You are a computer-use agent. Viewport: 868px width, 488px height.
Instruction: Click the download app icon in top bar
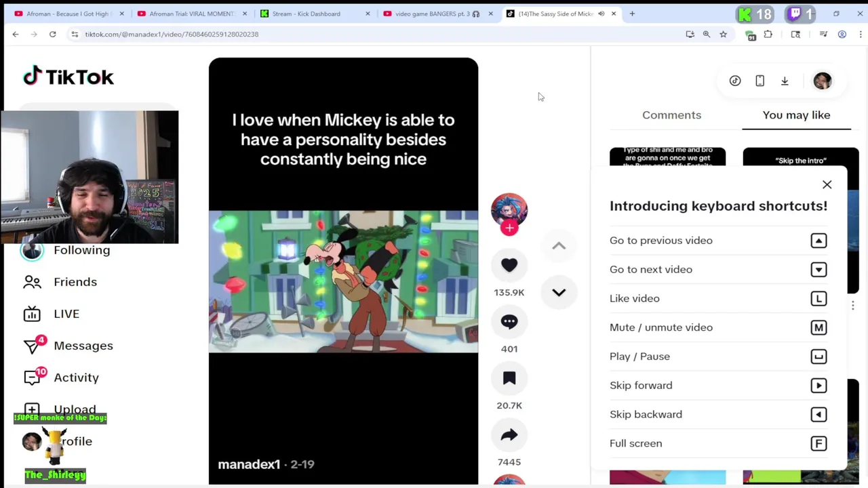coord(785,81)
